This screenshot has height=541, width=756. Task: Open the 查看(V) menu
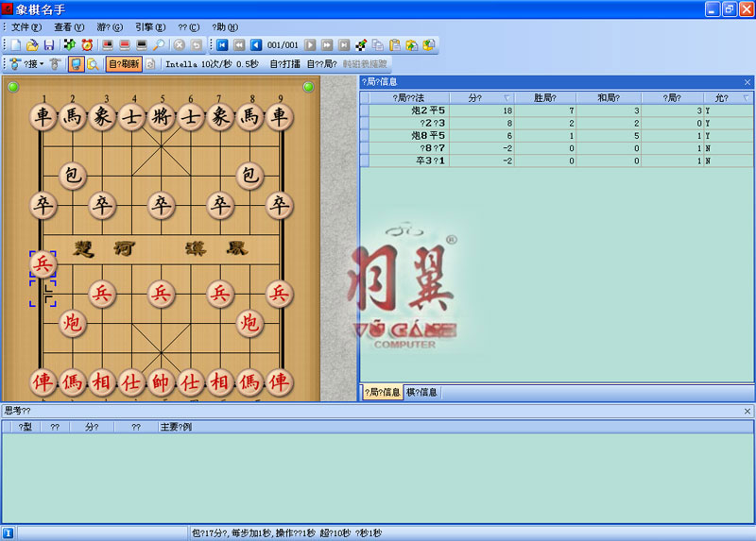tap(69, 27)
